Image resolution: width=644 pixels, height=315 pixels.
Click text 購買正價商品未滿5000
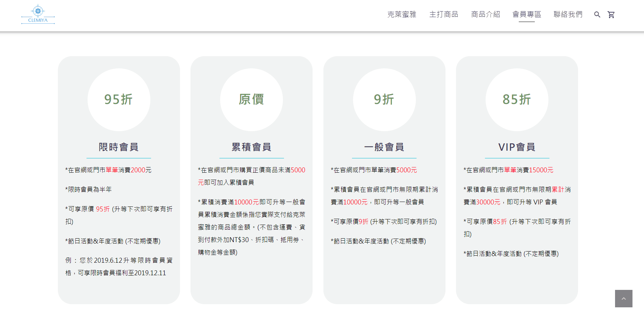270,170
